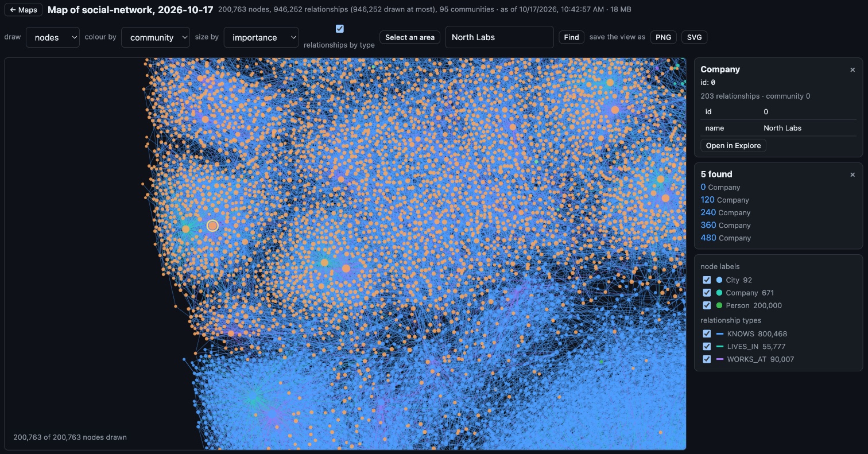
Task: Select result 0 Company
Action: coord(720,187)
